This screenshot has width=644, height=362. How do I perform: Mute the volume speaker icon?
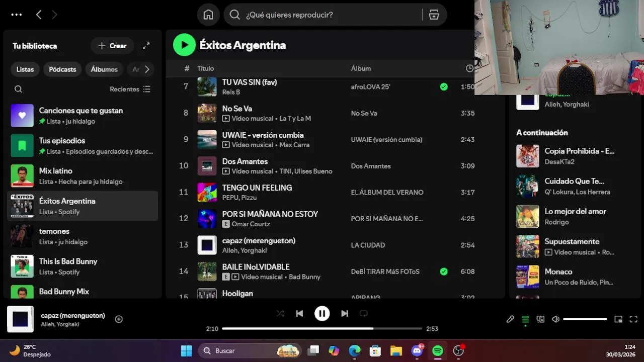[555, 319]
